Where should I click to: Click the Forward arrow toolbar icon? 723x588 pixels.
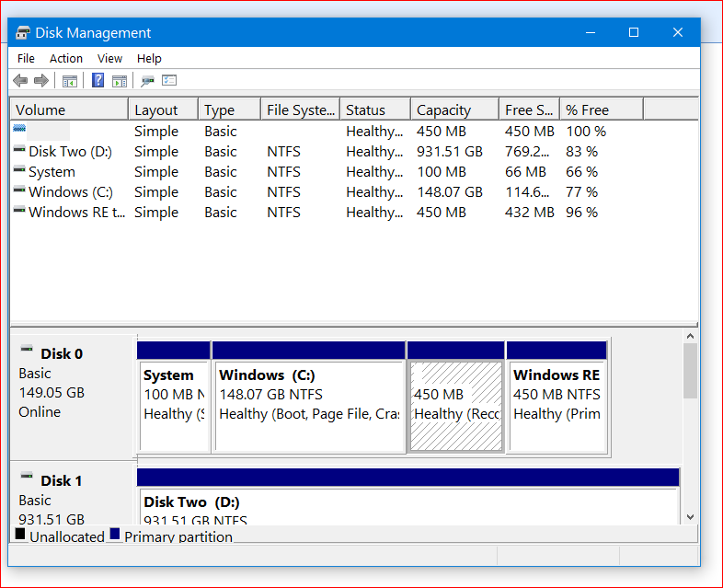(x=41, y=81)
